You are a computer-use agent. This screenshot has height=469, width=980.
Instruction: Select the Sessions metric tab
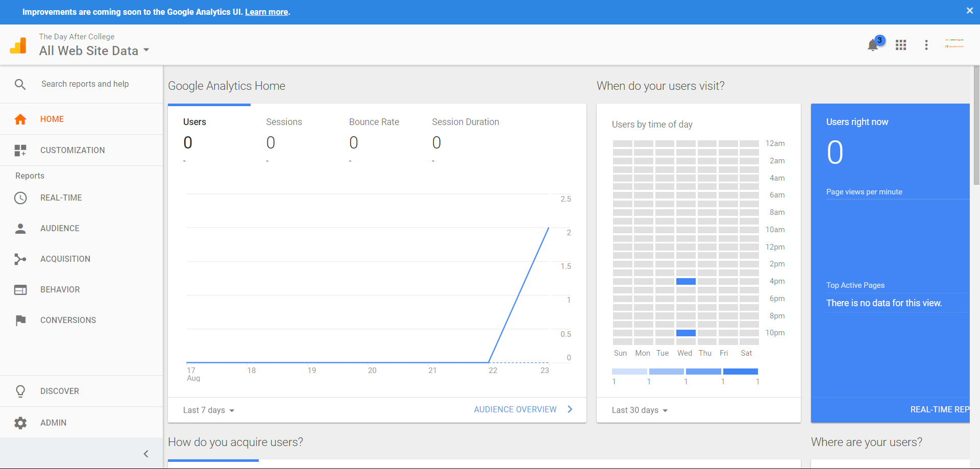[x=284, y=122]
